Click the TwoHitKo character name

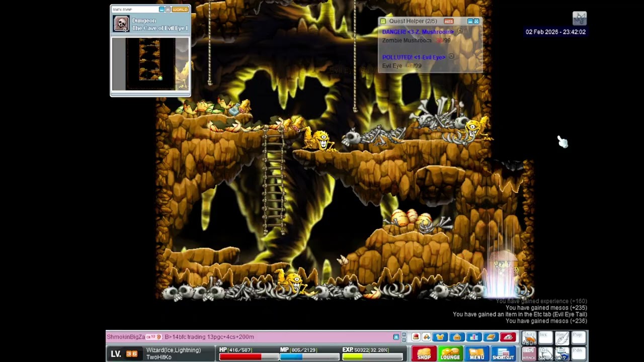159,357
